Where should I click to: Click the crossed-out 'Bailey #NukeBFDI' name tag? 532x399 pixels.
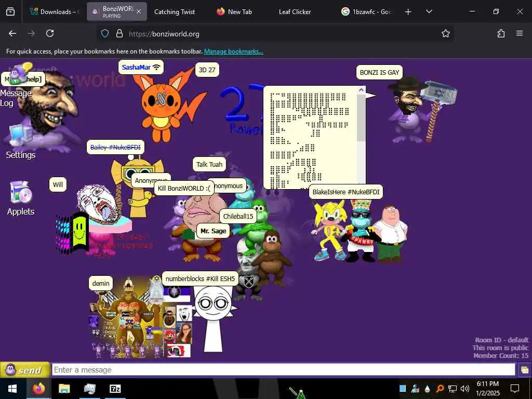(x=115, y=147)
